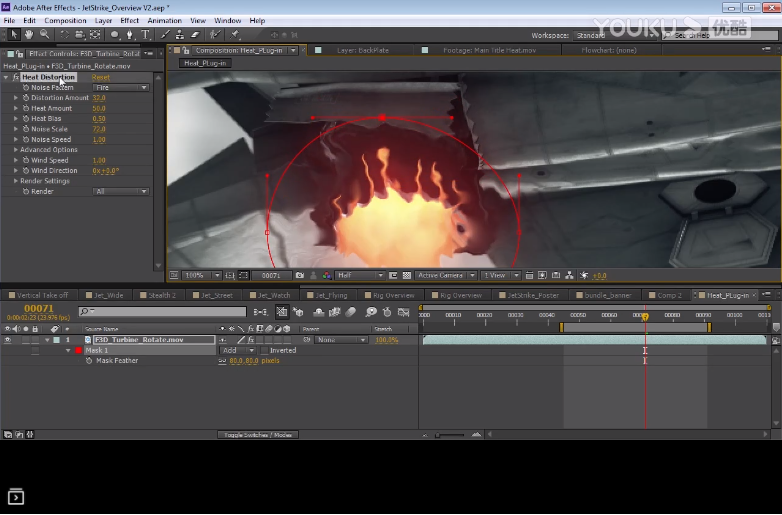Select the Eraser tool
The height and width of the screenshot is (515, 782).
pos(195,35)
